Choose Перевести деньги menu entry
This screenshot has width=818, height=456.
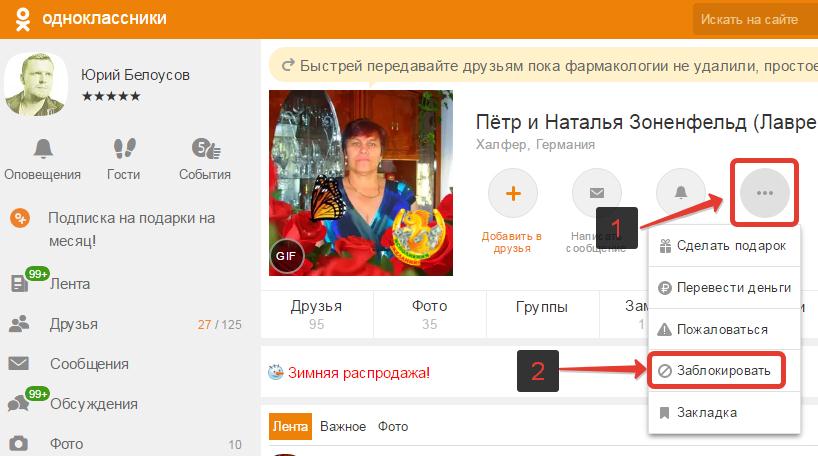pos(724,287)
